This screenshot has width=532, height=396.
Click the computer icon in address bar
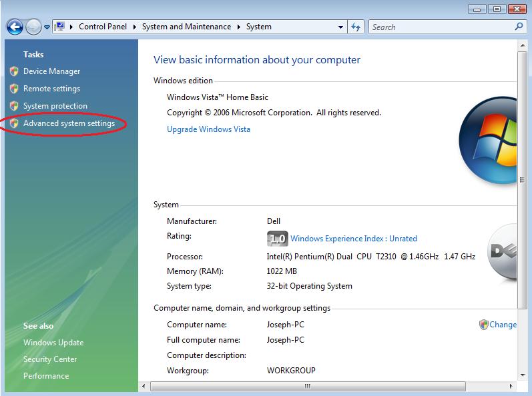[59, 27]
